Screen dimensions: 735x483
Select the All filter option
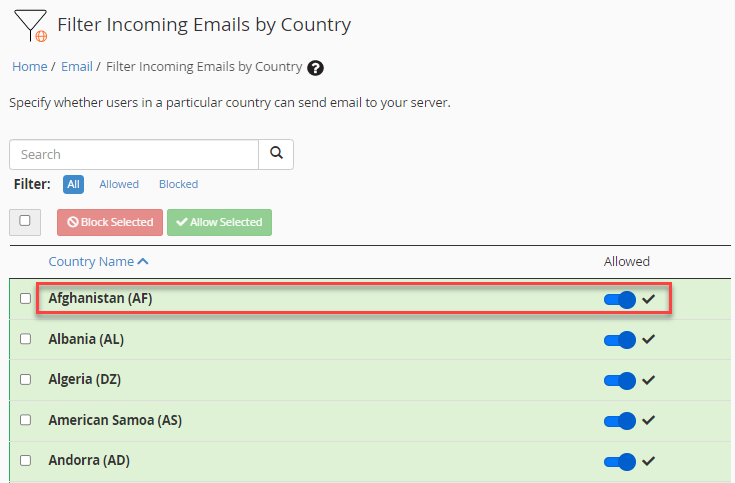[73, 184]
